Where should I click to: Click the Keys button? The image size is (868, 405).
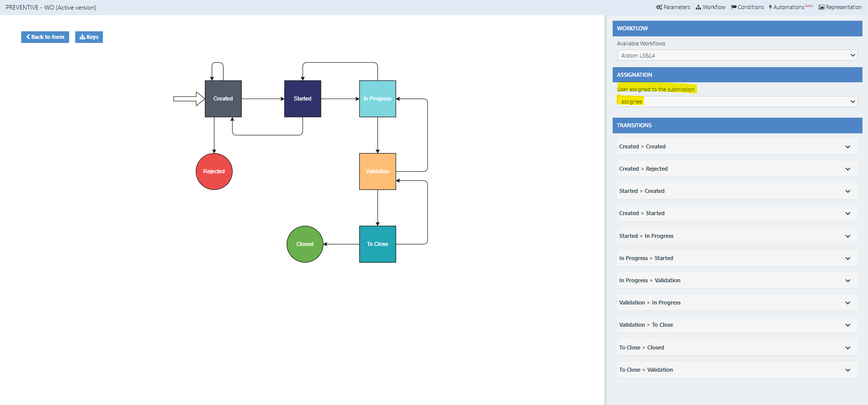click(89, 37)
